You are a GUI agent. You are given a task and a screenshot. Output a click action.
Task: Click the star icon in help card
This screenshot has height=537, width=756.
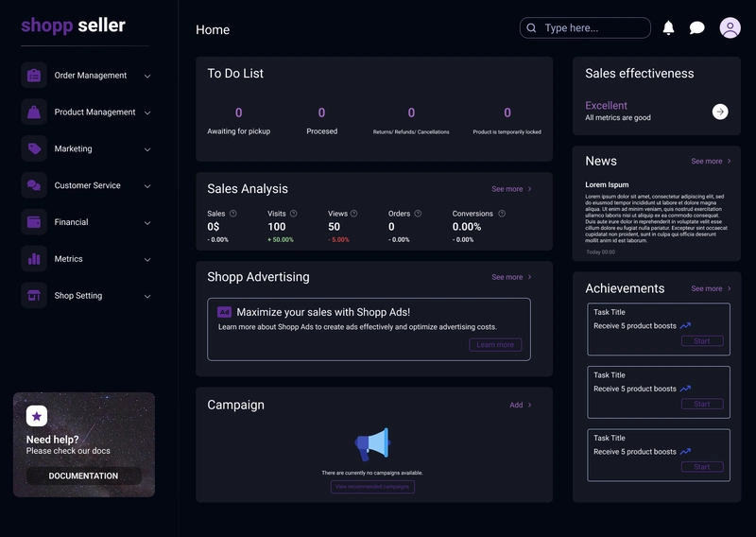[x=37, y=416]
